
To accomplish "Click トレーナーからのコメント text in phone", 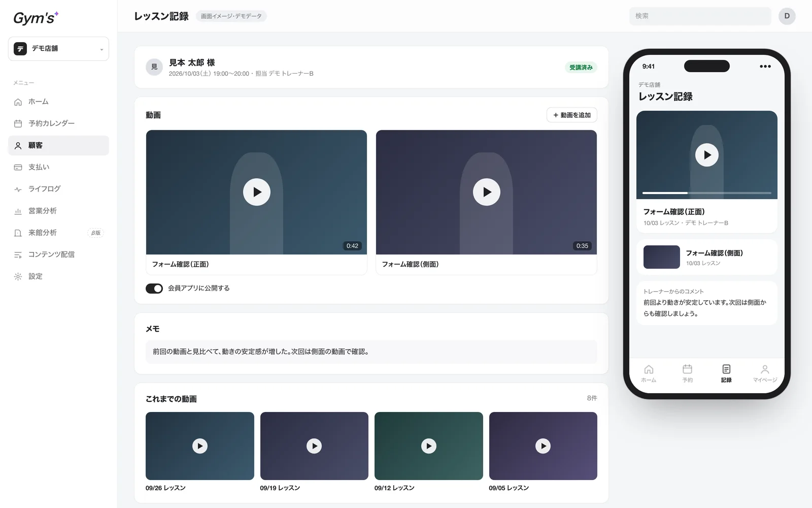I will tap(673, 292).
